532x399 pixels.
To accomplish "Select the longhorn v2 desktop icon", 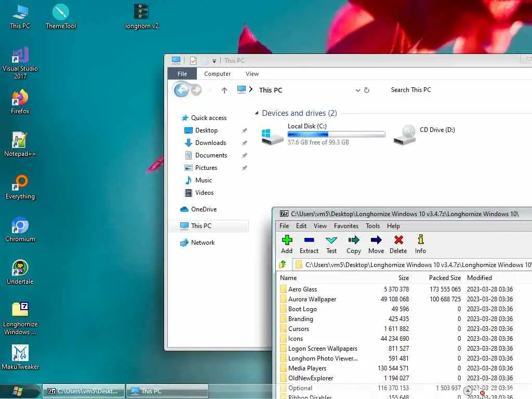I will click(x=141, y=16).
